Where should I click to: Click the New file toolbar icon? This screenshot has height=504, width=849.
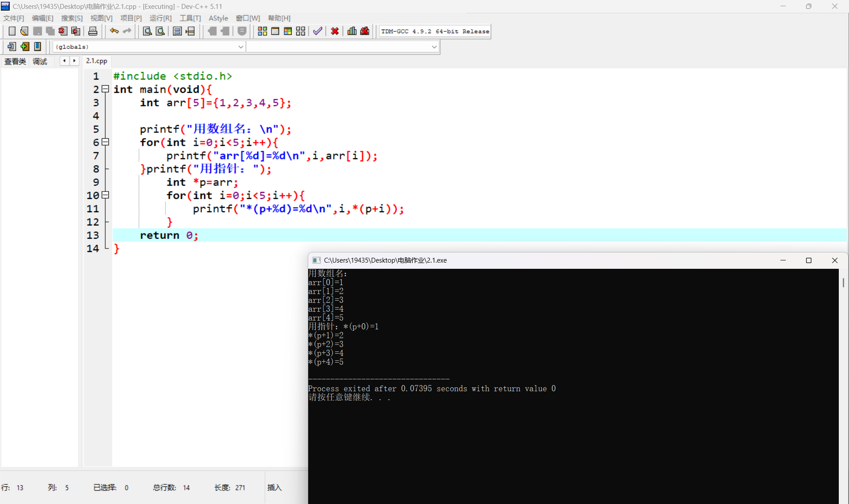[12, 31]
